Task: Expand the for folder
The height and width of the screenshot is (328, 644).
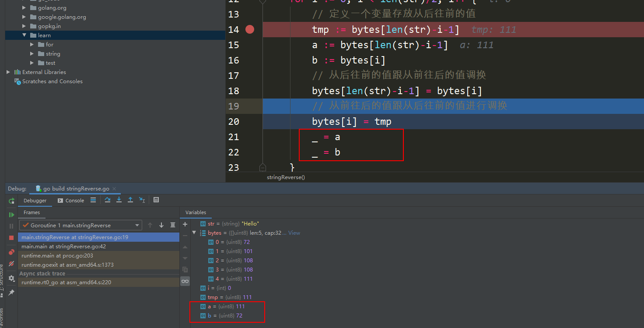Action: click(x=32, y=45)
